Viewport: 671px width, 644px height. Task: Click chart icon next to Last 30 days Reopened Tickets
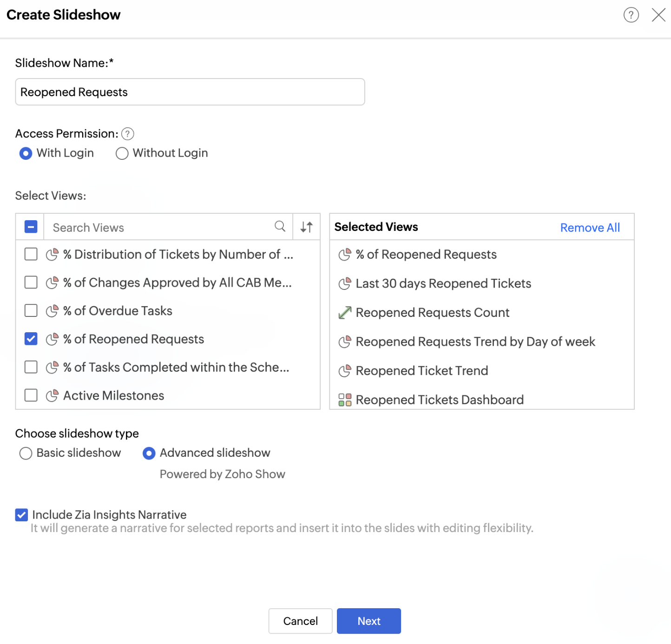tap(345, 283)
